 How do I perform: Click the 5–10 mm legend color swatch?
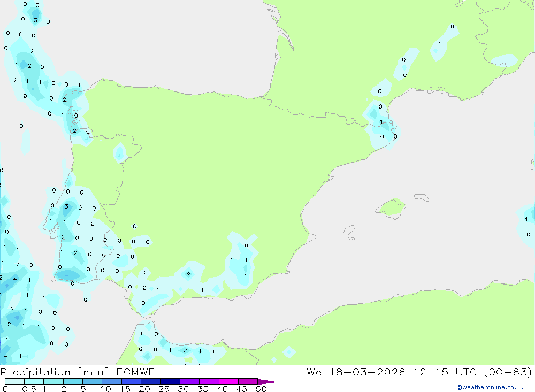pos(93,381)
